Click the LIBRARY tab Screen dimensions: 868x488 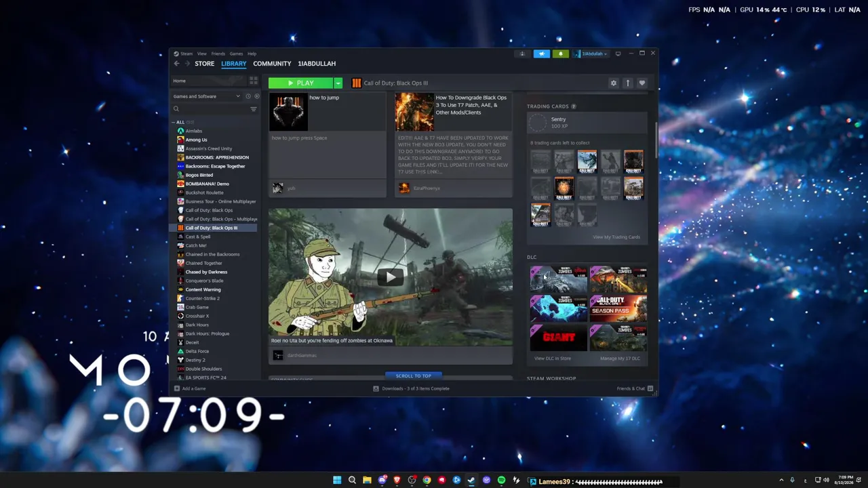pos(234,64)
